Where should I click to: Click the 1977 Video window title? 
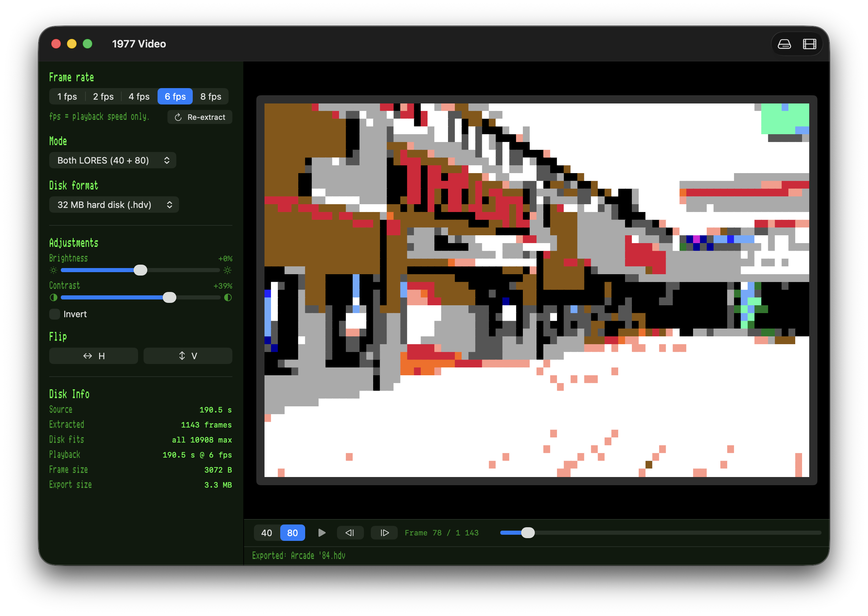pos(139,44)
